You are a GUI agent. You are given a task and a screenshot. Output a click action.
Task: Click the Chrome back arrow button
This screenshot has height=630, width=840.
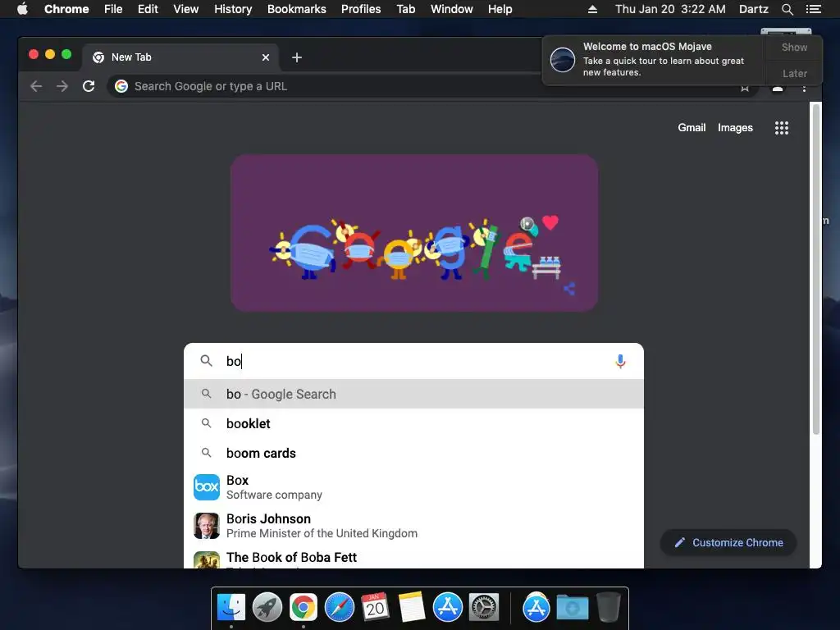tap(36, 86)
